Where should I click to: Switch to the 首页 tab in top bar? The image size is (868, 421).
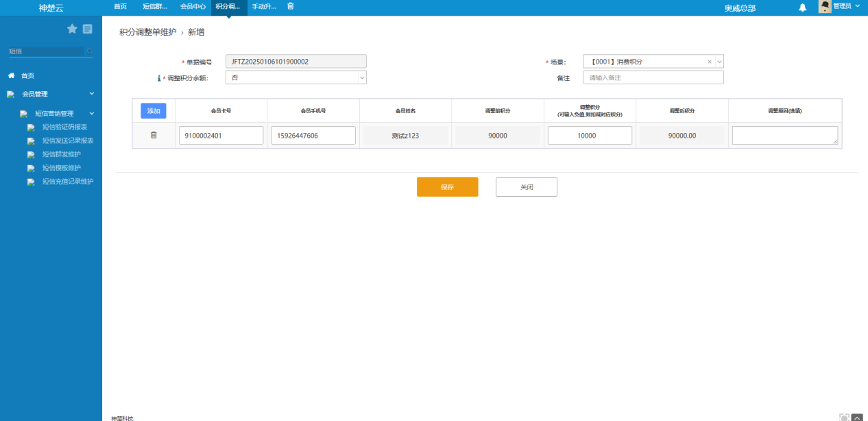(120, 6)
